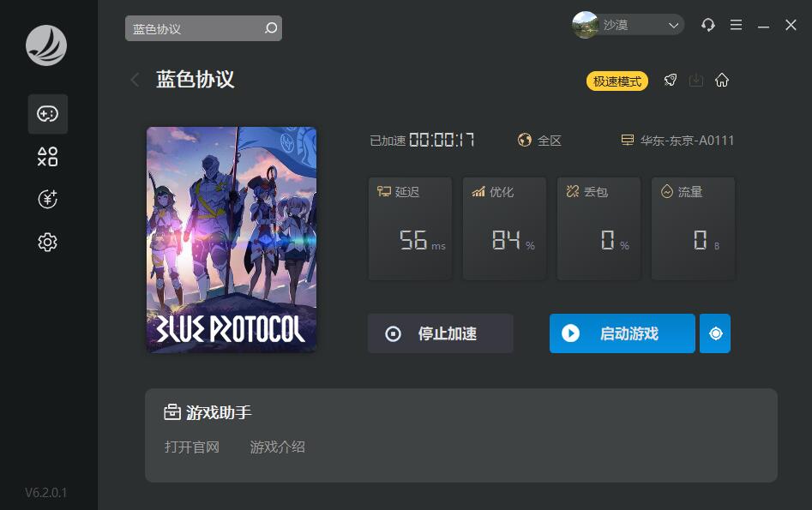Select the 全区 region option
Viewport: 812px width, 510px height.
(x=539, y=141)
